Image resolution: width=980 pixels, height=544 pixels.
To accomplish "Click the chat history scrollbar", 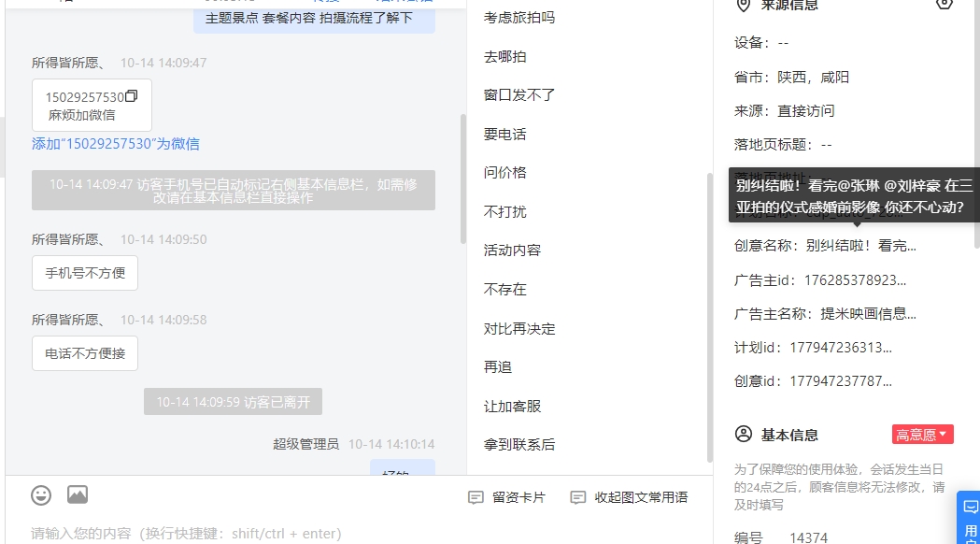I will (x=463, y=179).
